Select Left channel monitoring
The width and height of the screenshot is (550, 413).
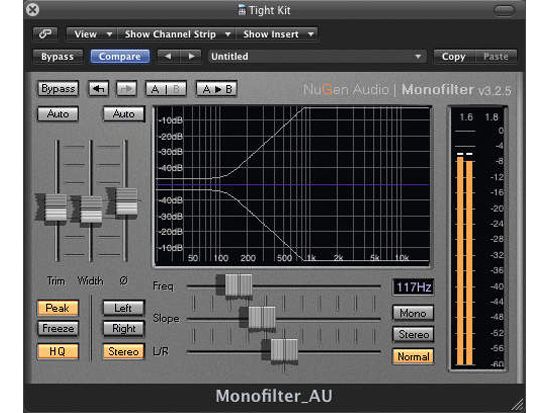(x=123, y=308)
